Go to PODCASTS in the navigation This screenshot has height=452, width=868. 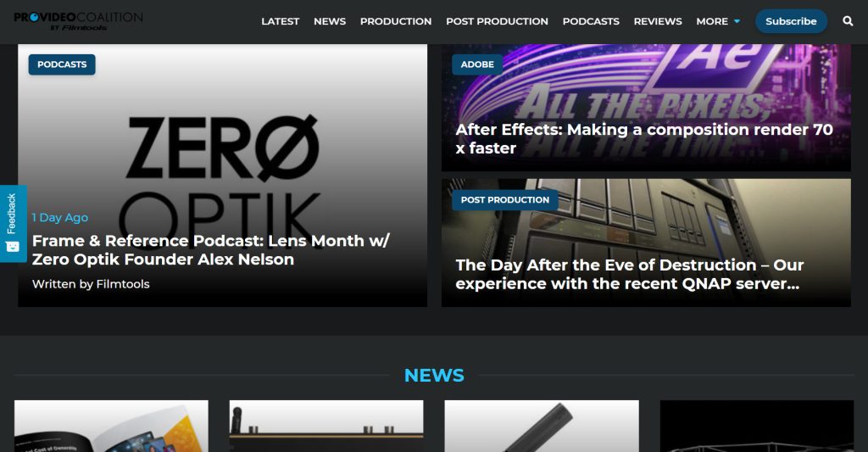click(x=591, y=21)
